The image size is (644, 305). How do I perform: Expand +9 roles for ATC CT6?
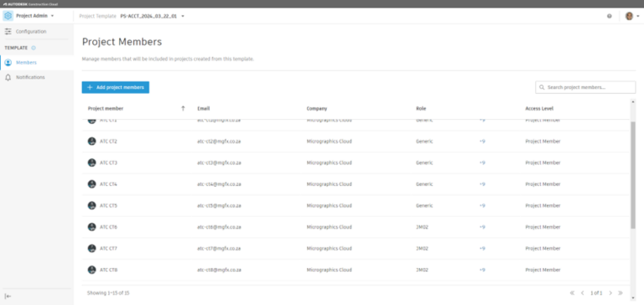point(482,227)
